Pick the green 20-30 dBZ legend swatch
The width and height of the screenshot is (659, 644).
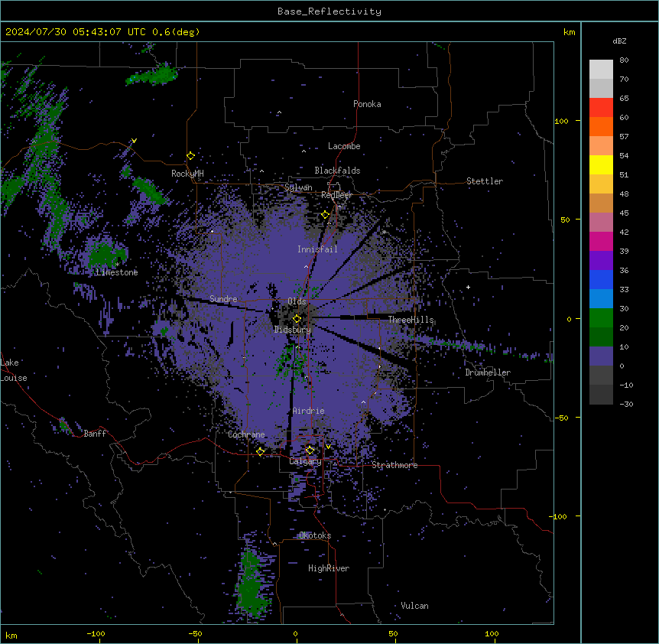601,318
